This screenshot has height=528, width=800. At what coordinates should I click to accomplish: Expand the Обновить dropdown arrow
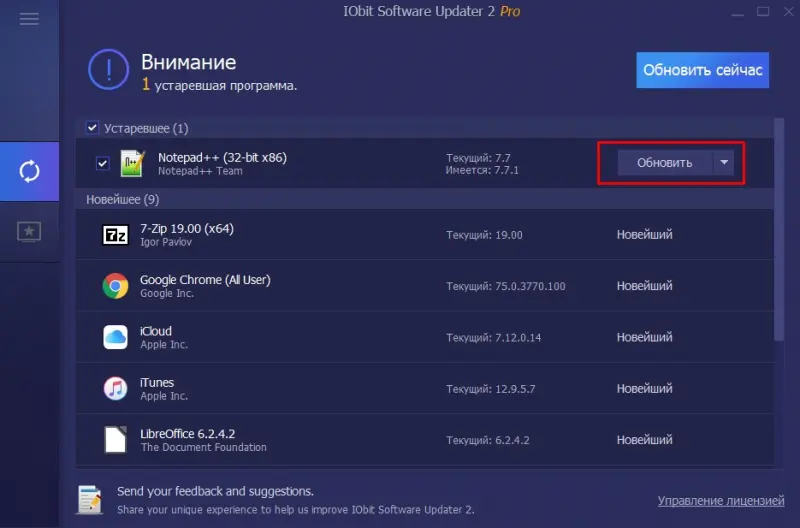point(724,163)
